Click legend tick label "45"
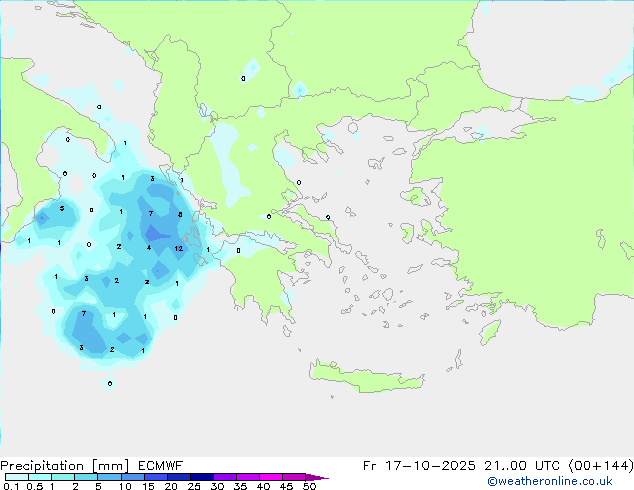Image resolution: width=634 pixels, height=490 pixels. [287, 486]
